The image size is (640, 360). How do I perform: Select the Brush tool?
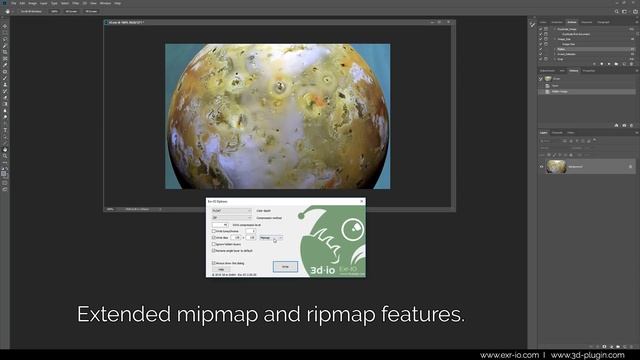(x=5, y=78)
